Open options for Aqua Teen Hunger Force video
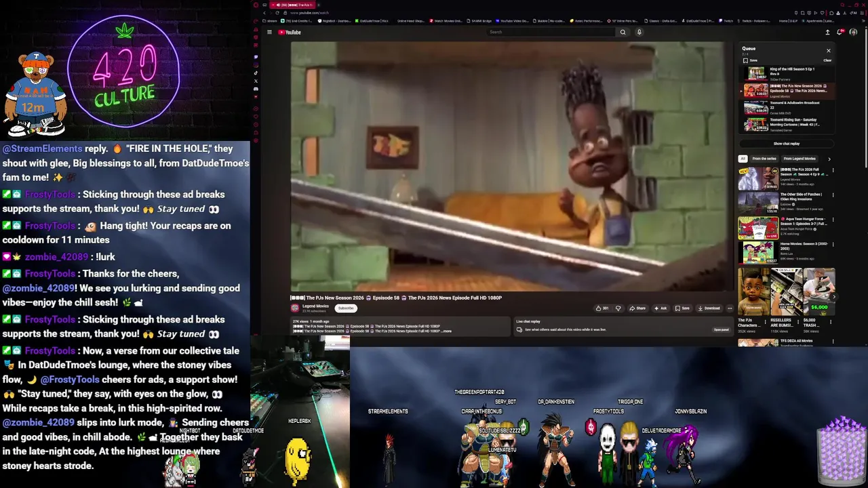The width and height of the screenshot is (868, 488). (833, 220)
